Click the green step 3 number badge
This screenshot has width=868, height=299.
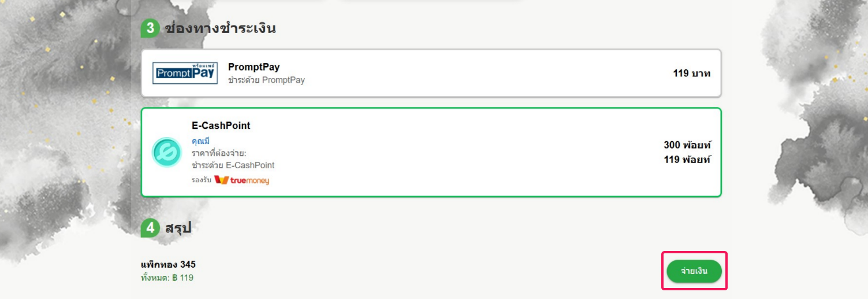150,28
